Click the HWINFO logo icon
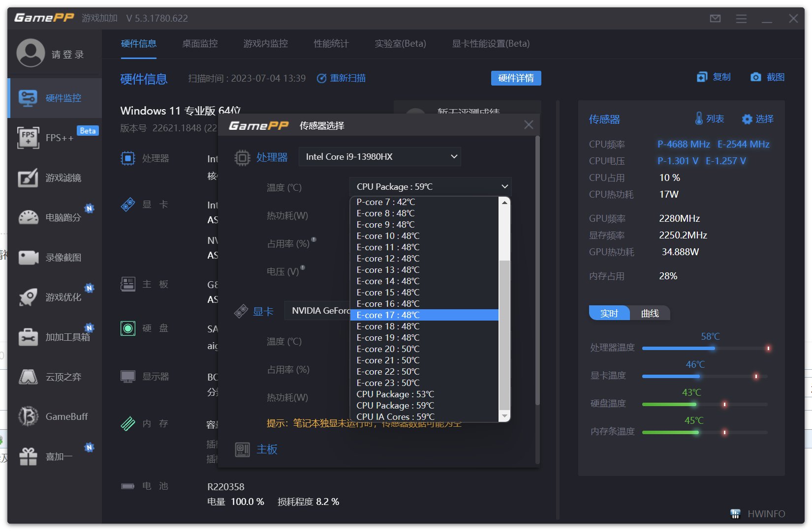 click(x=735, y=514)
